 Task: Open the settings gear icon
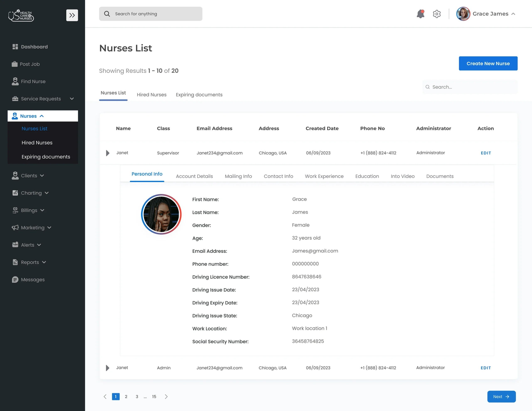(437, 14)
